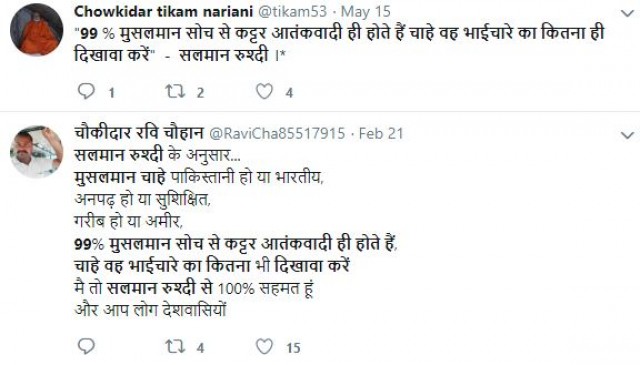Open the May 15 timestamp link
The image size is (640, 365).
[x=366, y=12]
